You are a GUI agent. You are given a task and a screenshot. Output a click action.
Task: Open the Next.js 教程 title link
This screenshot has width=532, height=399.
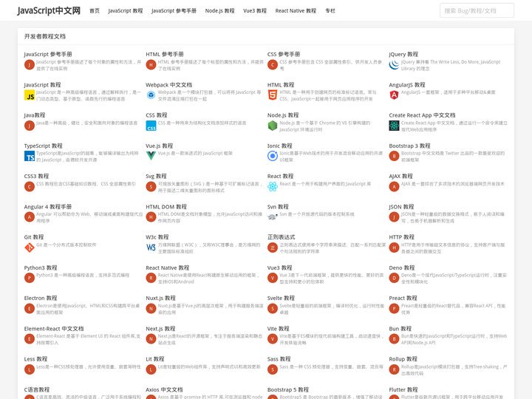[160, 328]
